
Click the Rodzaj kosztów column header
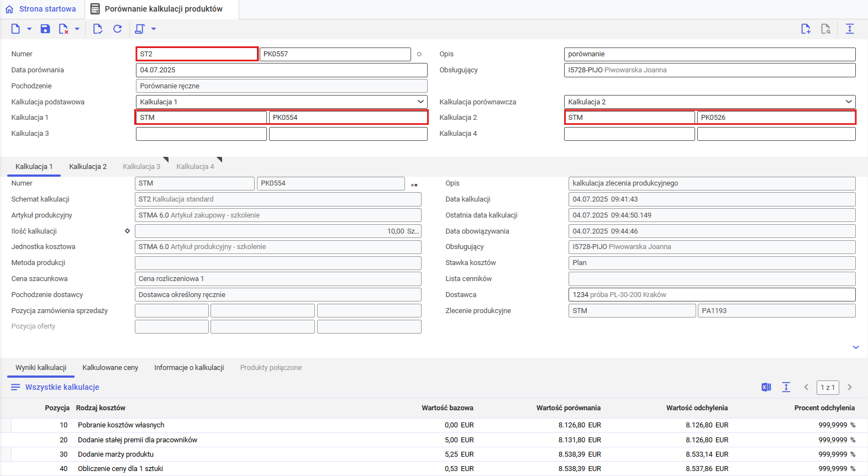click(101, 408)
